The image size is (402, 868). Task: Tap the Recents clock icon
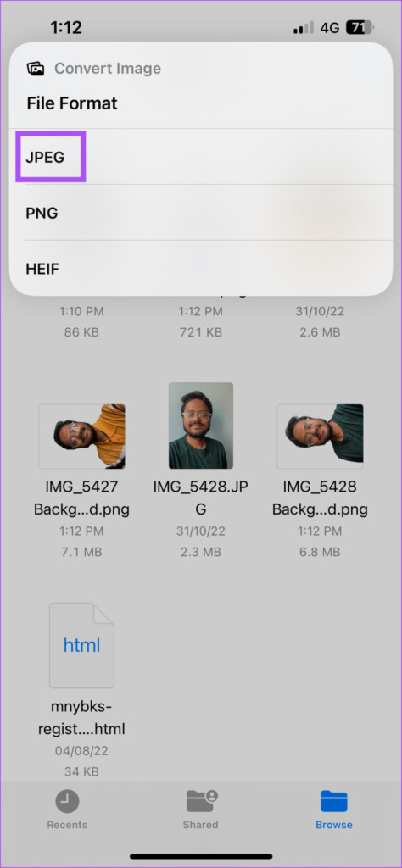[x=67, y=801]
